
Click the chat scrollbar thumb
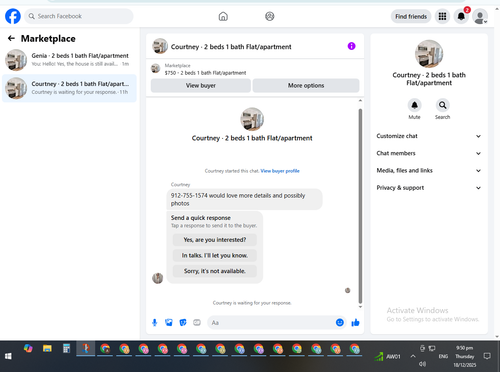click(360, 205)
